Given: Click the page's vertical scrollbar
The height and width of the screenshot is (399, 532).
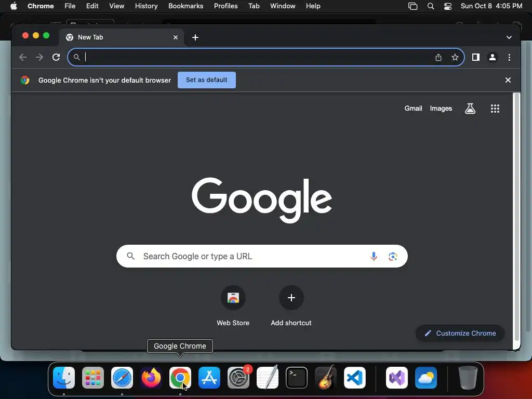Looking at the screenshot, I should pyautogui.click(x=517, y=217).
